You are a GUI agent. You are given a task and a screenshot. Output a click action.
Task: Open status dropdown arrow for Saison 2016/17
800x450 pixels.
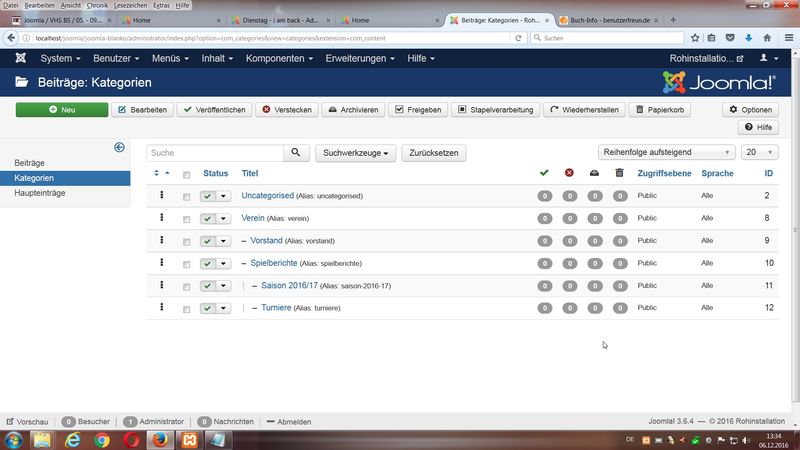(223, 286)
